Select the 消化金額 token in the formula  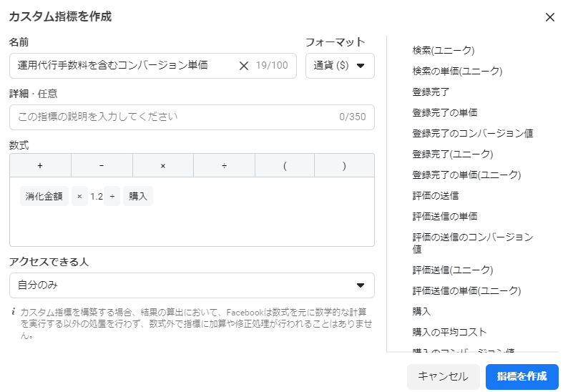point(44,196)
